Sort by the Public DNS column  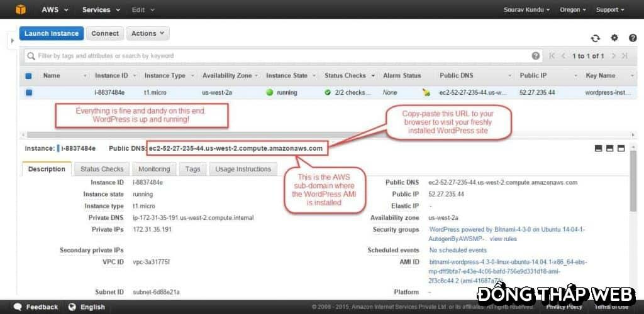click(x=457, y=75)
